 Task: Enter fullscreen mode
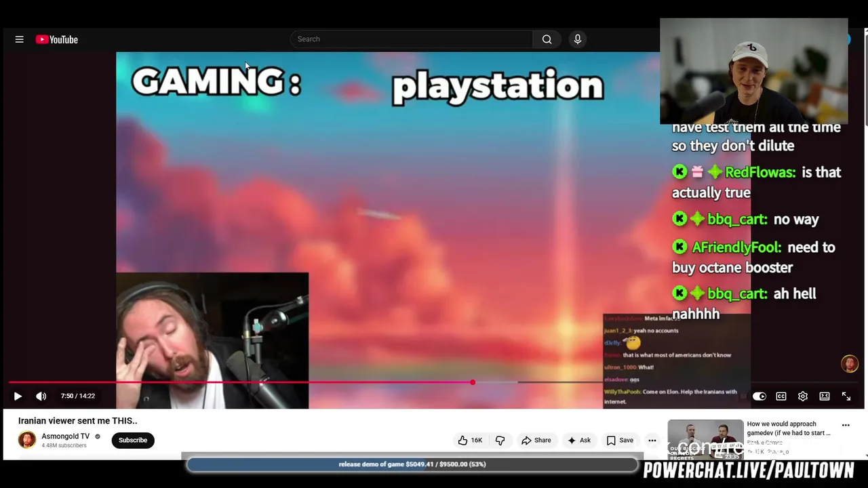tap(846, 396)
